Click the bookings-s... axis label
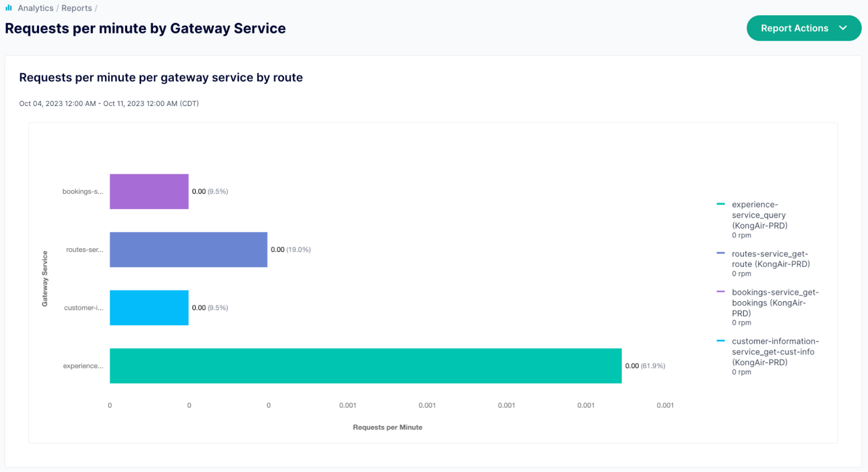 coord(83,191)
